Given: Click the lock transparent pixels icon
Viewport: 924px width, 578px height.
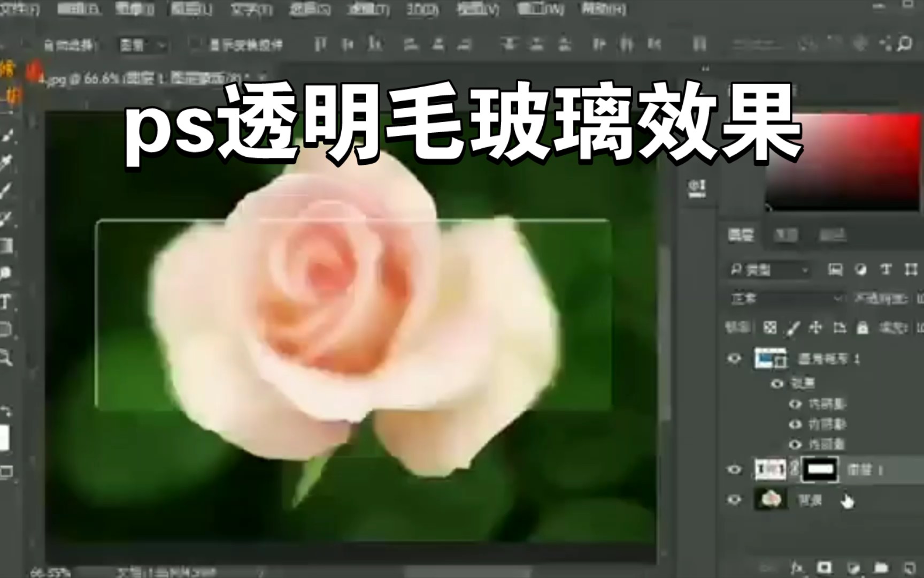Looking at the screenshot, I should [x=769, y=328].
